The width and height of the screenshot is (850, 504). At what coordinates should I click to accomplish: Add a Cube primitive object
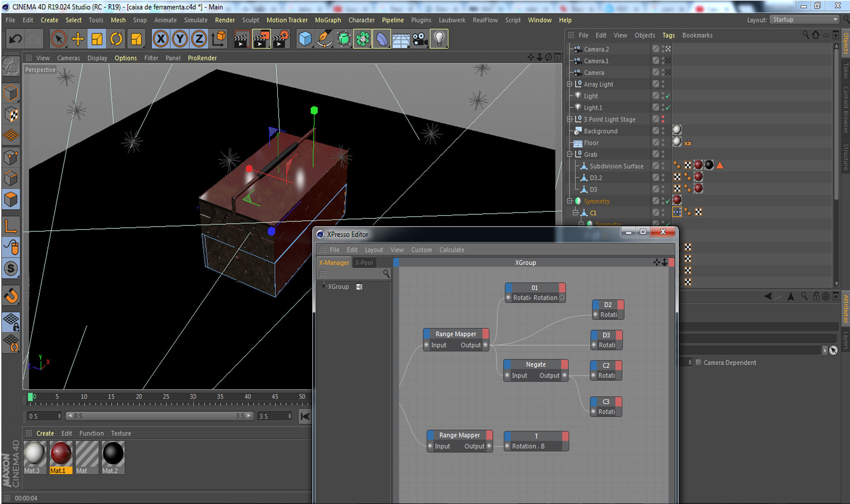click(x=305, y=39)
